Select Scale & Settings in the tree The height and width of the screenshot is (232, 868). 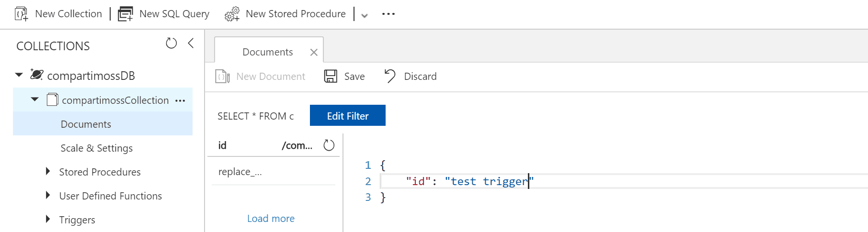tap(96, 148)
